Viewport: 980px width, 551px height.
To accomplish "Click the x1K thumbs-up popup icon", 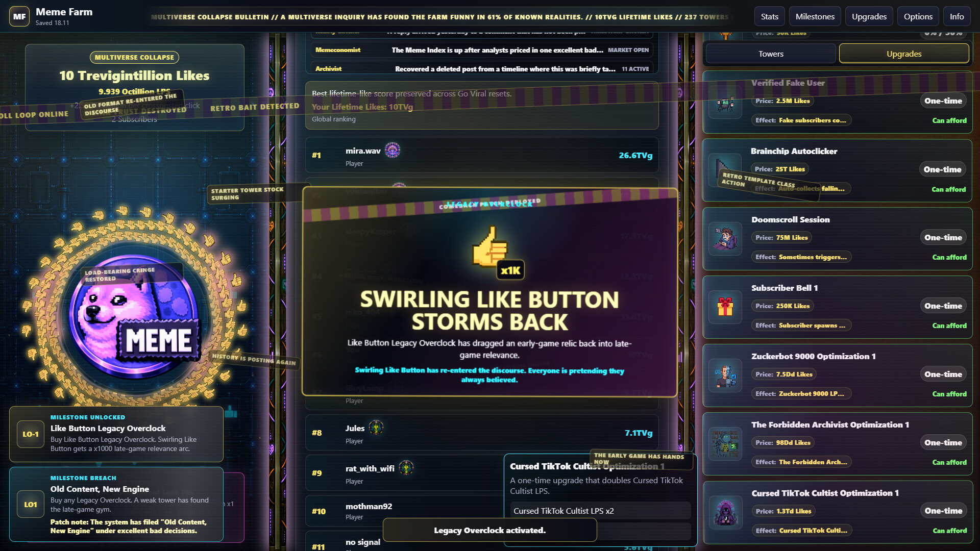I will [x=497, y=254].
